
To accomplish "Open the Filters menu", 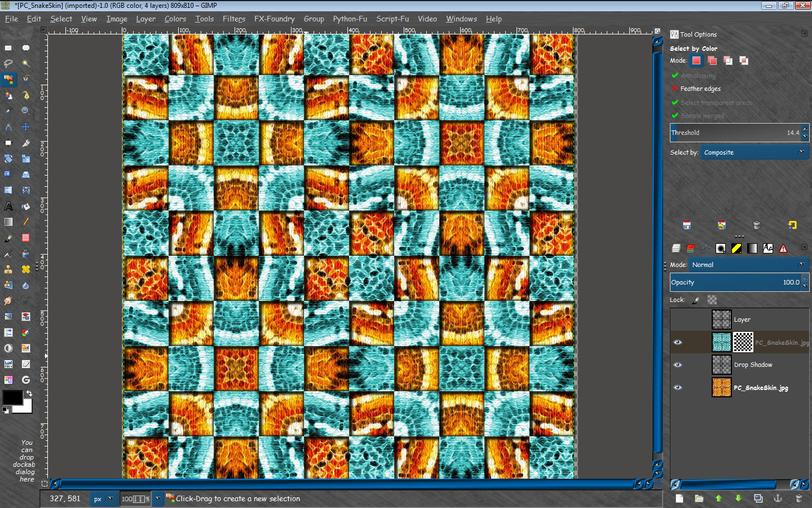I will (234, 19).
